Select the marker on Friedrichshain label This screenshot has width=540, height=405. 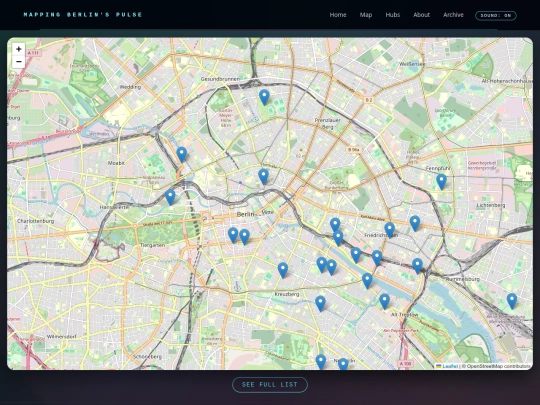coord(390,230)
